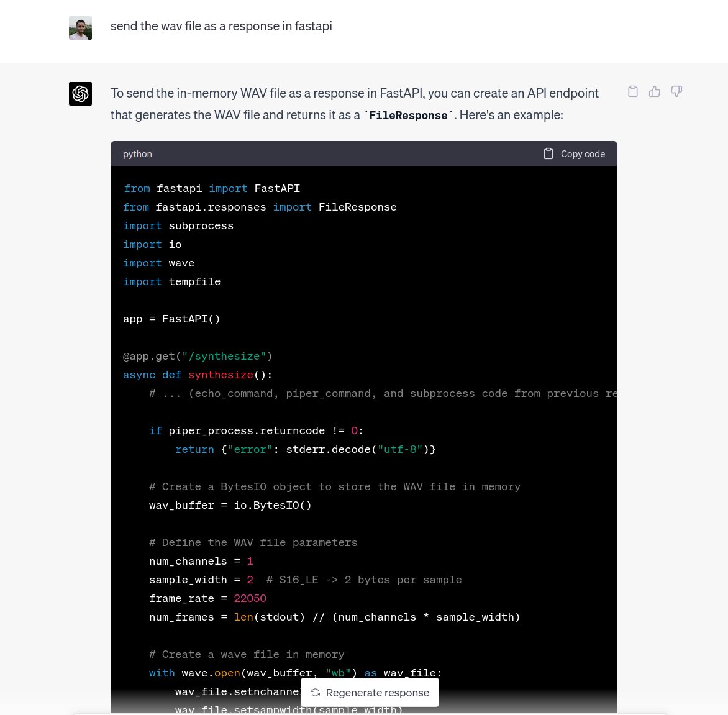
Task: Click the line 'from fastapi import FastAPI'
Action: point(212,188)
